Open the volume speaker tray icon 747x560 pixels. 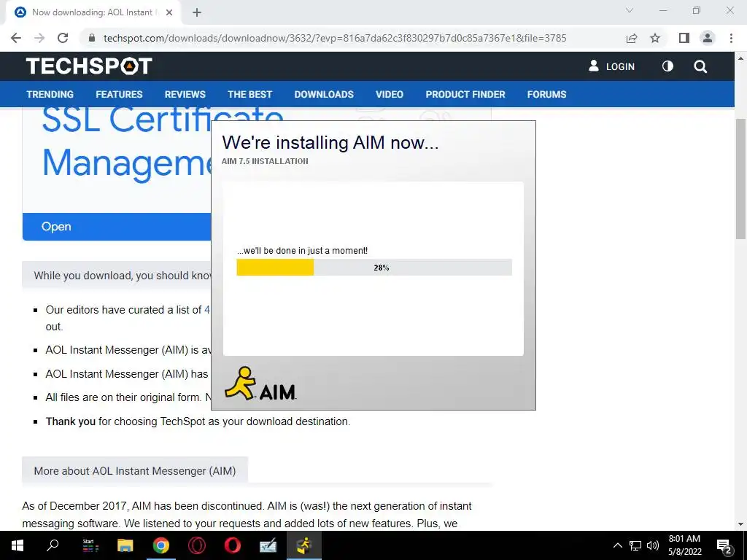point(653,545)
